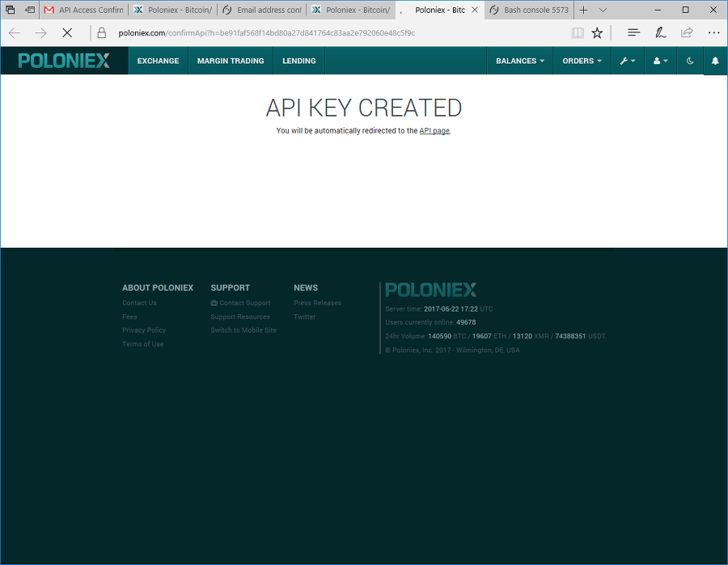Image resolution: width=728 pixels, height=565 pixels.
Task: Go to Exchange page
Action: click(158, 61)
